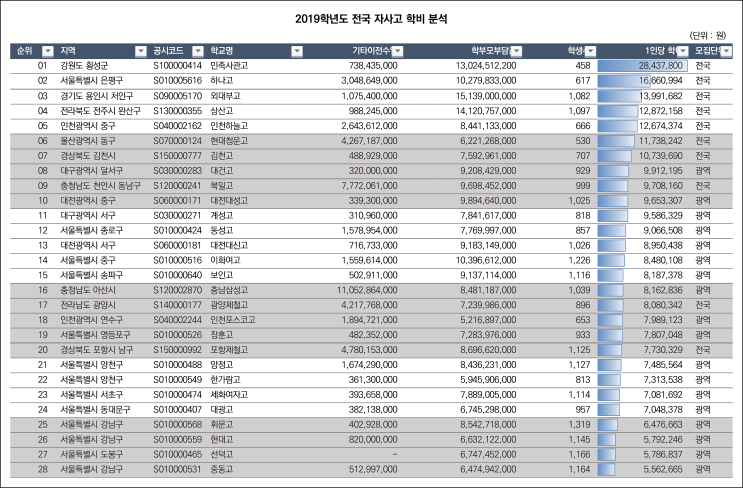Open the 학생수 column filter dropdown
Image resolution: width=743 pixels, height=488 pixels.
tap(590, 51)
